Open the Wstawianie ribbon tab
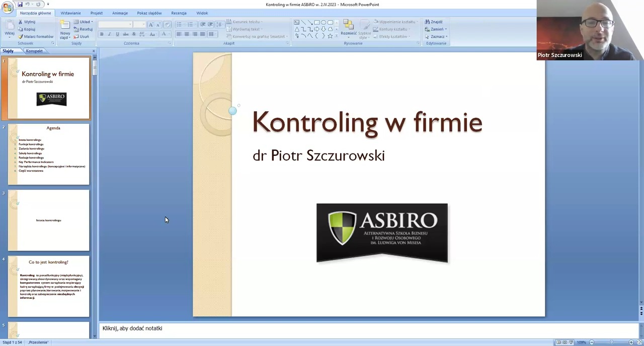The width and height of the screenshot is (644, 346). pyautogui.click(x=70, y=13)
